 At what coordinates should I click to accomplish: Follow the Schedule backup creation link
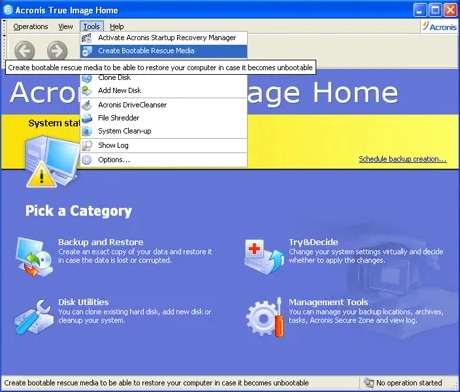[x=402, y=159]
